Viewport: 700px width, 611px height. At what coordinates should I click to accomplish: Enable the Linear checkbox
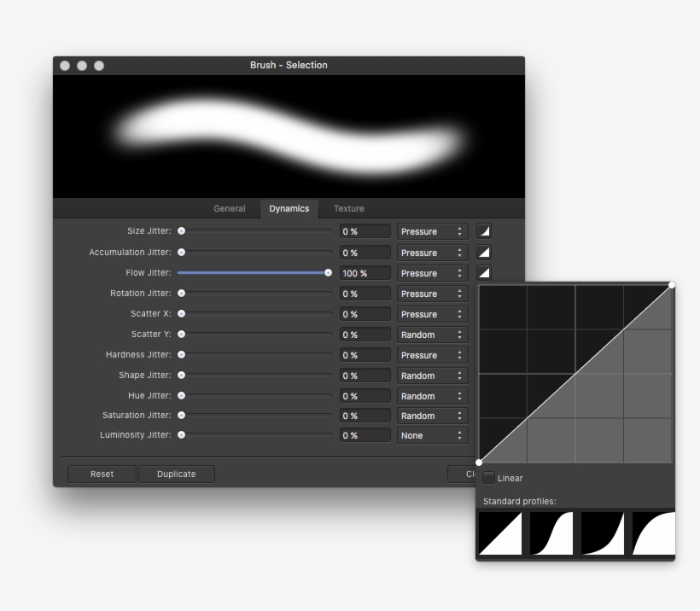(489, 478)
